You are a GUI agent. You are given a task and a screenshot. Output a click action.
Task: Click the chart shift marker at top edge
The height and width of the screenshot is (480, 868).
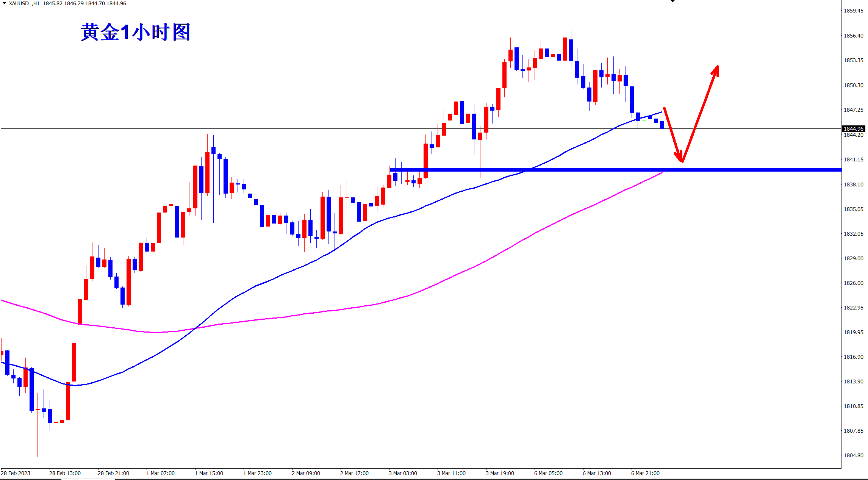tap(673, 1)
